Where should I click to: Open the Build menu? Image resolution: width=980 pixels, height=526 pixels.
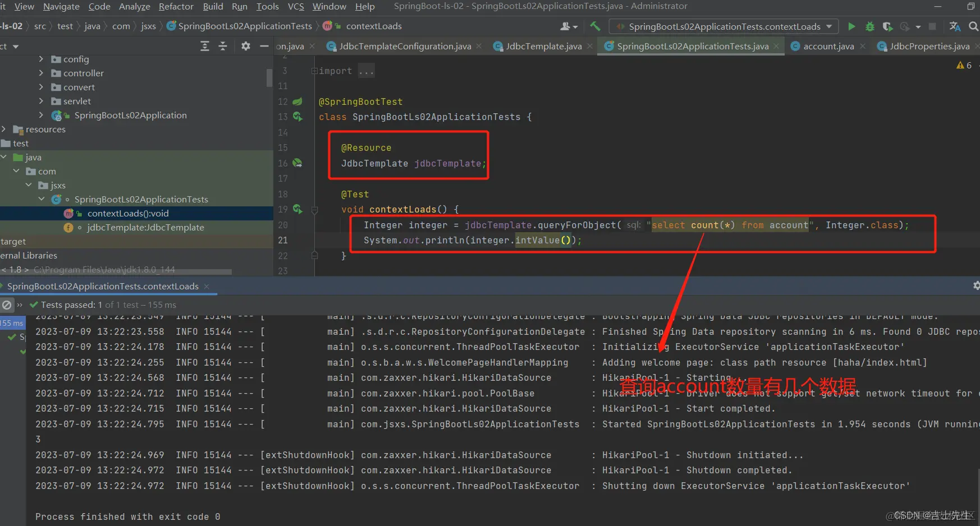click(x=213, y=7)
